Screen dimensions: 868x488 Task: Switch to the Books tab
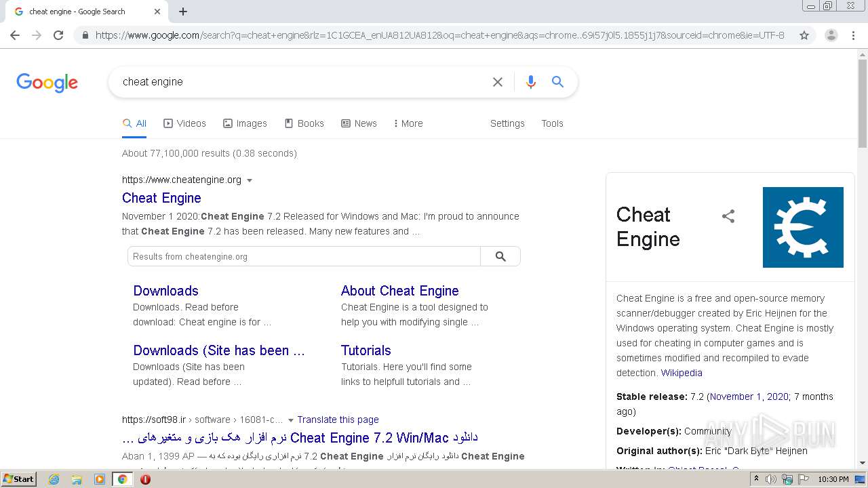click(304, 123)
